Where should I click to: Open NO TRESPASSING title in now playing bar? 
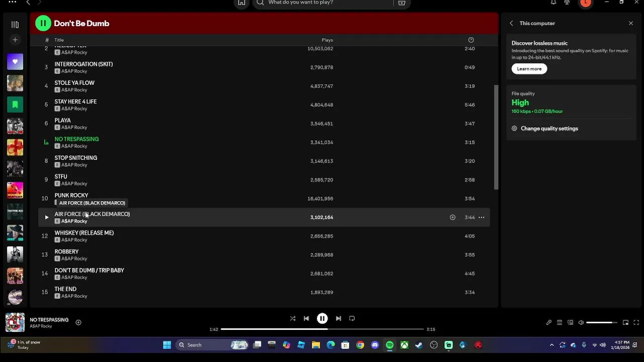point(49,320)
